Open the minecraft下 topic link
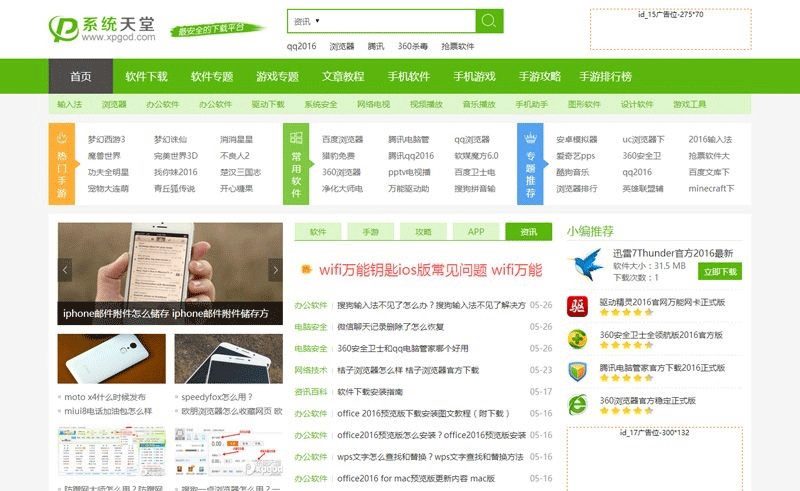This screenshot has width=800, height=491. pyautogui.click(x=711, y=188)
